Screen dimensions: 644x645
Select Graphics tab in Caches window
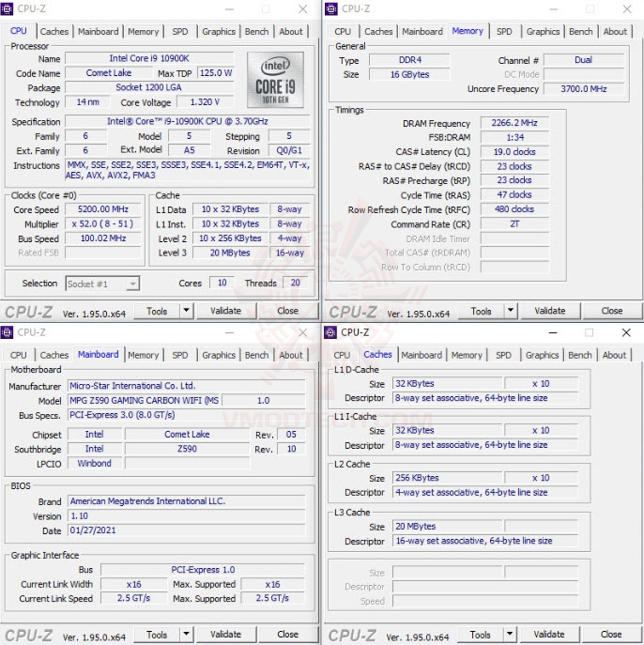[542, 355]
